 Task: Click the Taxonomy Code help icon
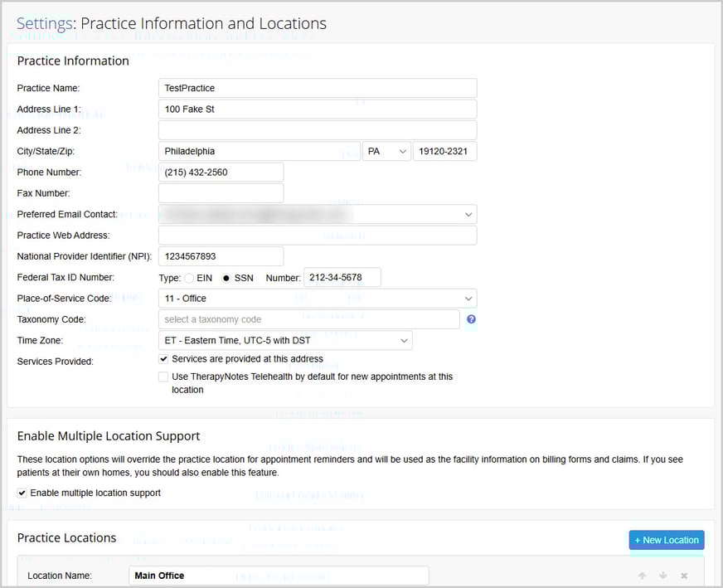click(x=471, y=319)
